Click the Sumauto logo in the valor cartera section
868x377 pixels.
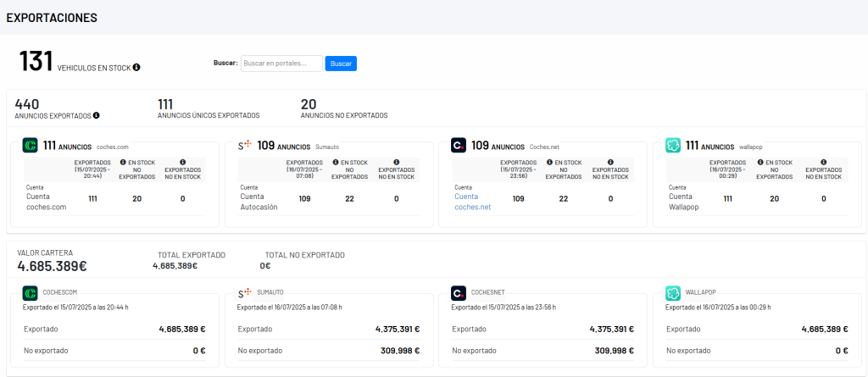tap(245, 293)
